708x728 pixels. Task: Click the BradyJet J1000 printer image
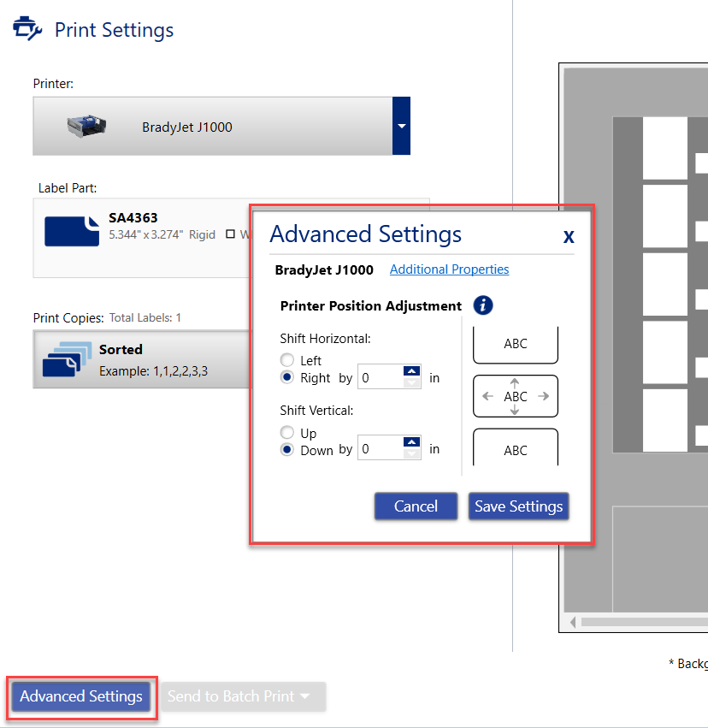[86, 127]
